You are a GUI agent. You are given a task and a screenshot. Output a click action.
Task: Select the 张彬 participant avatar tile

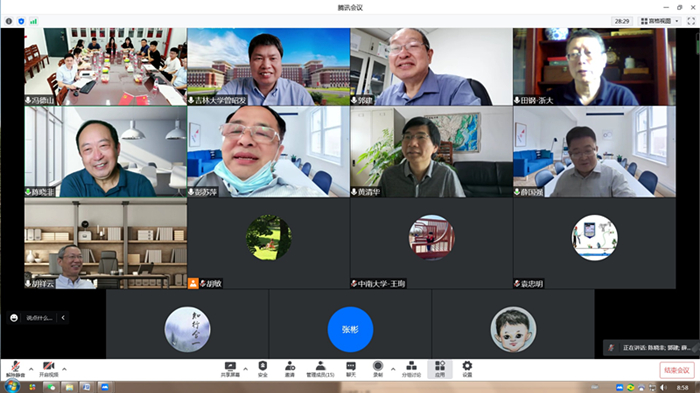tap(350, 329)
